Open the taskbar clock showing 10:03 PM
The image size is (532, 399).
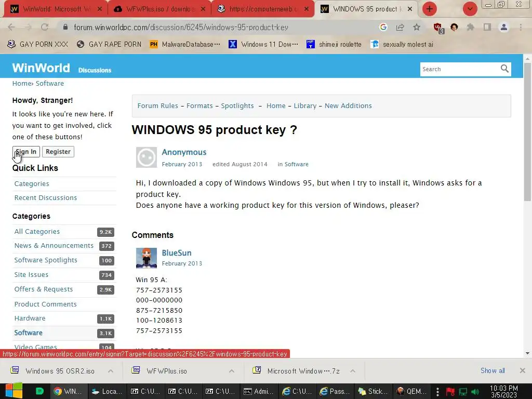coord(504,392)
